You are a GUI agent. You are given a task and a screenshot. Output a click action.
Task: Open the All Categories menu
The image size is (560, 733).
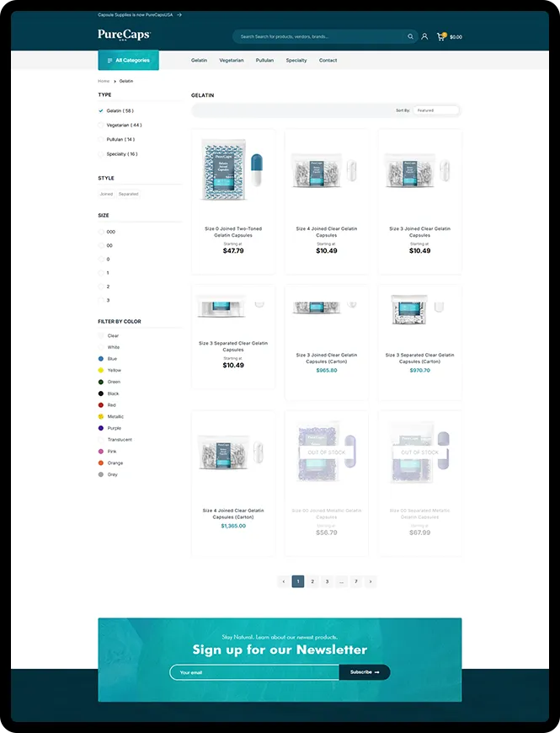(x=129, y=61)
